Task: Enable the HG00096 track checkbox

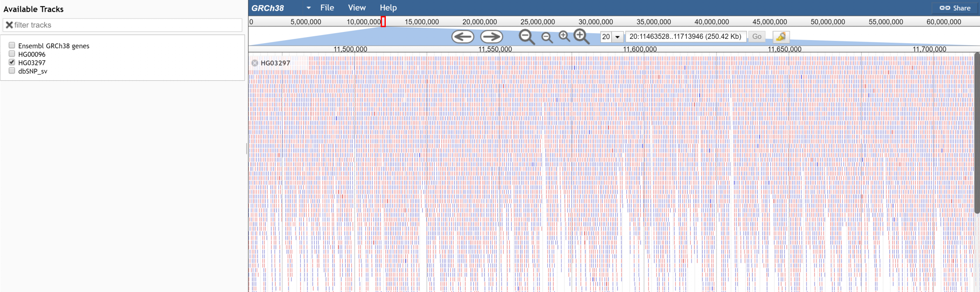Action: pyautogui.click(x=12, y=54)
